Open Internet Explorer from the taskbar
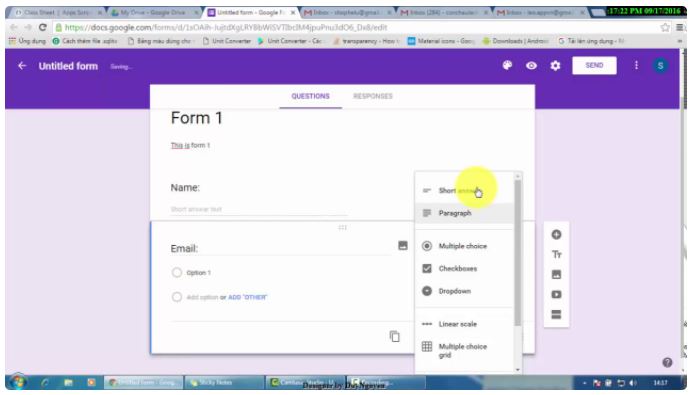This screenshot has width=692, height=395. point(45,382)
